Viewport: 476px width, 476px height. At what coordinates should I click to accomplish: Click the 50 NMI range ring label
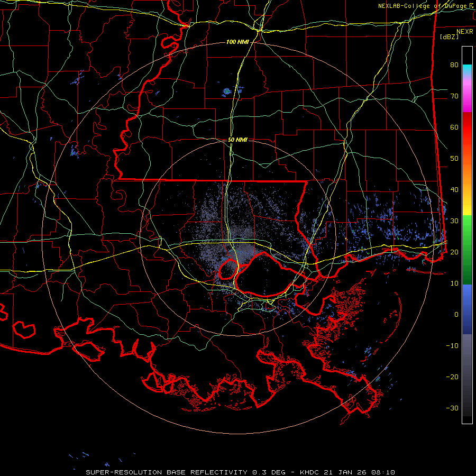237,140
